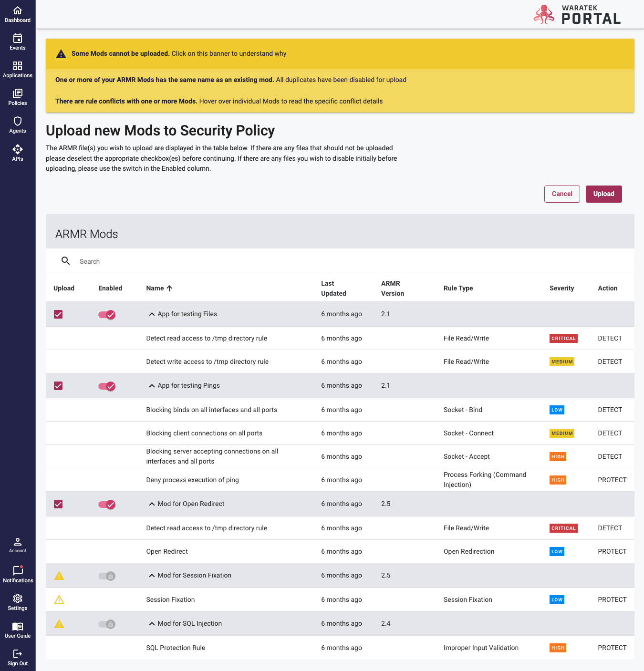Click the Sign Out icon
The image size is (644, 671).
[18, 654]
